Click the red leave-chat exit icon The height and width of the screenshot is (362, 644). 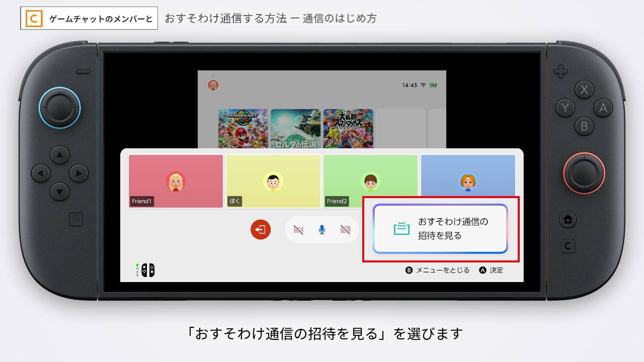point(260,229)
